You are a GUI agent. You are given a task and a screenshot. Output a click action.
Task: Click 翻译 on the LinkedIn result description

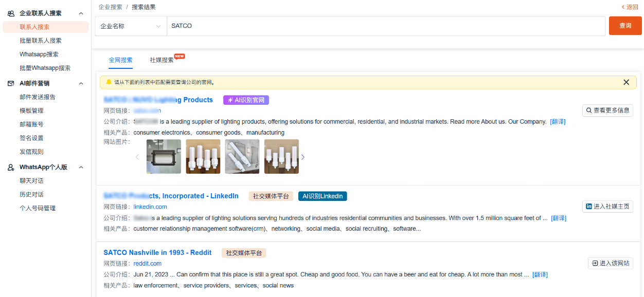click(559, 218)
